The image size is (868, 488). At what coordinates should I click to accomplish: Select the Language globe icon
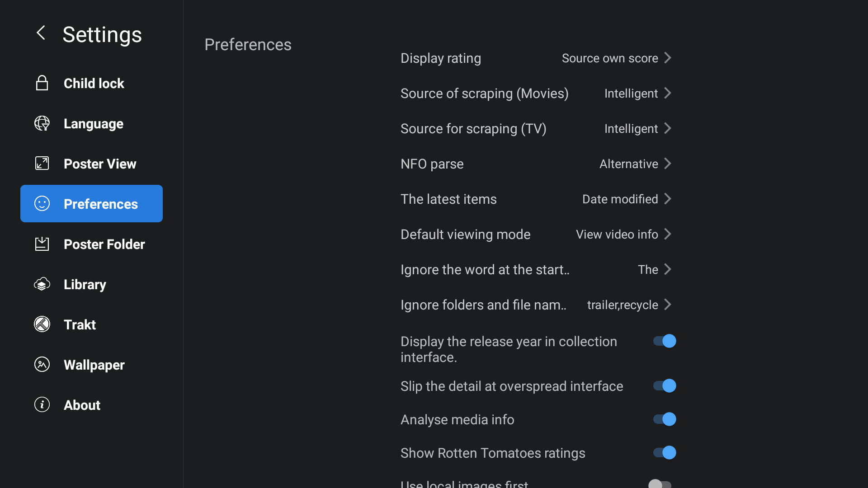42,123
